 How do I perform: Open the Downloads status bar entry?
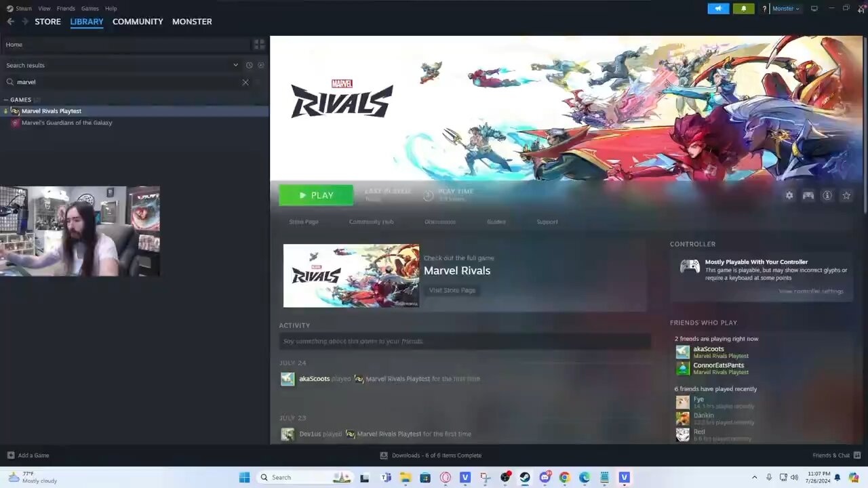[x=431, y=455]
